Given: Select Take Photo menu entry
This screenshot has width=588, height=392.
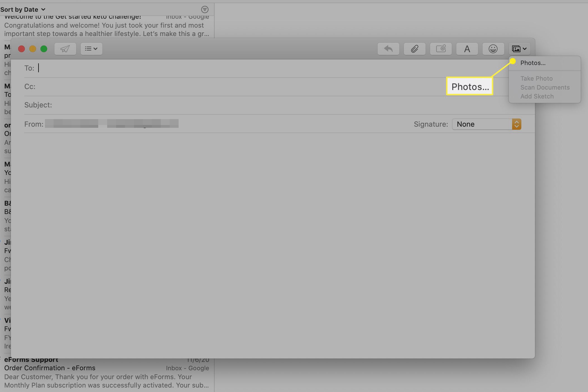Looking at the screenshot, I should (544, 78).
